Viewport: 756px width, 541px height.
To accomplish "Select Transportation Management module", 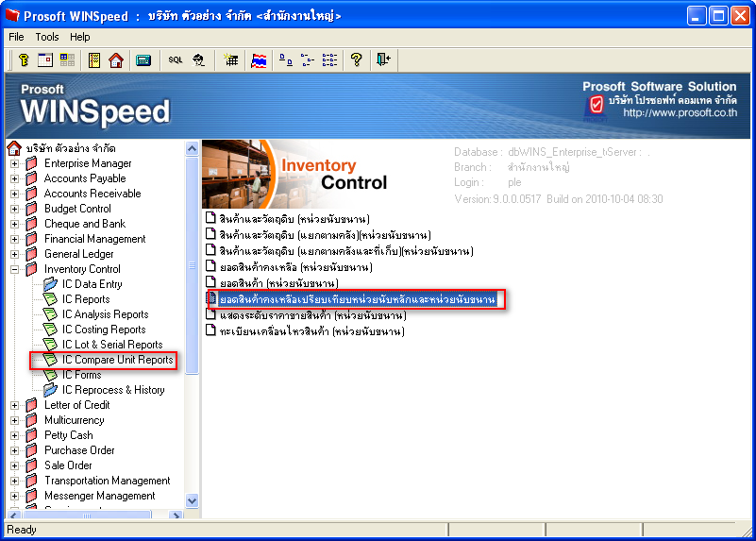I will point(107,481).
